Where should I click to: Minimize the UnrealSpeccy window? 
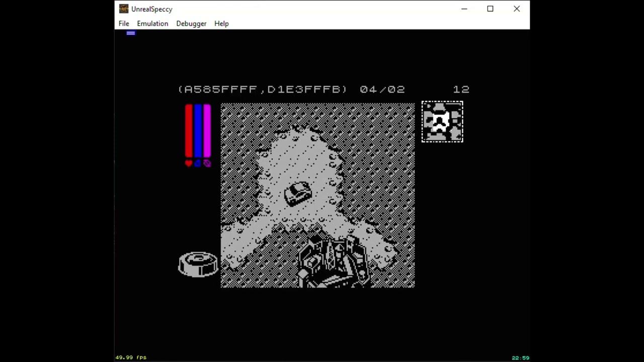coord(464,9)
